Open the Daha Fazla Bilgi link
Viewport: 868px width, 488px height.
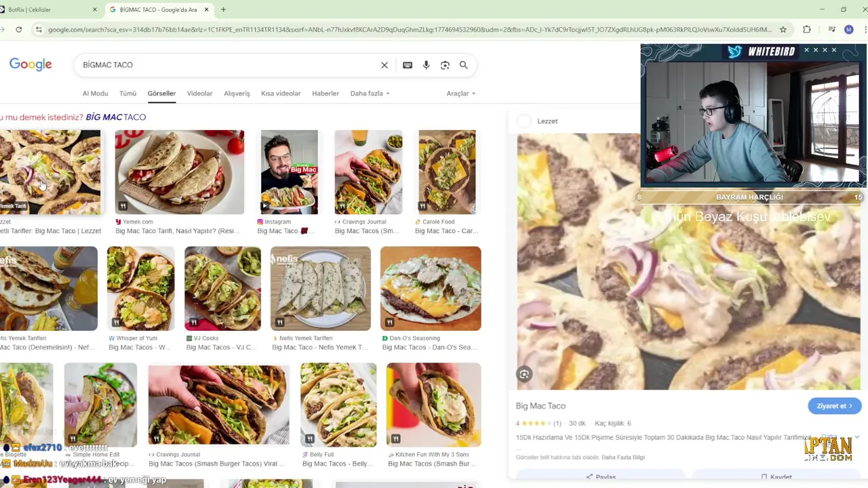click(623, 457)
